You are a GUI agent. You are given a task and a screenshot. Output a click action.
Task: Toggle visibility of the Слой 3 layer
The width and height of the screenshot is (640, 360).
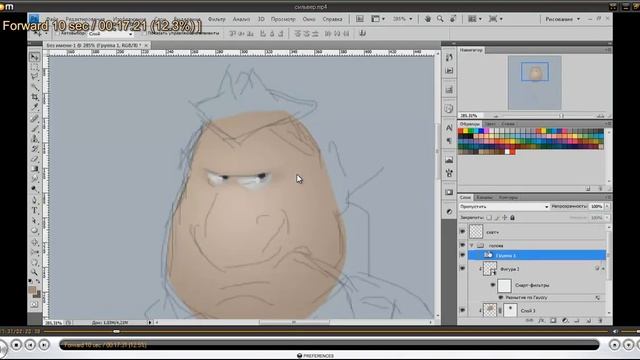pos(462,310)
